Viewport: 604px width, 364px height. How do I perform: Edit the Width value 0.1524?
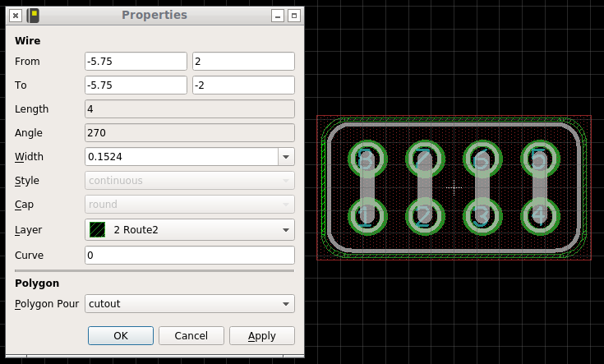(182, 157)
